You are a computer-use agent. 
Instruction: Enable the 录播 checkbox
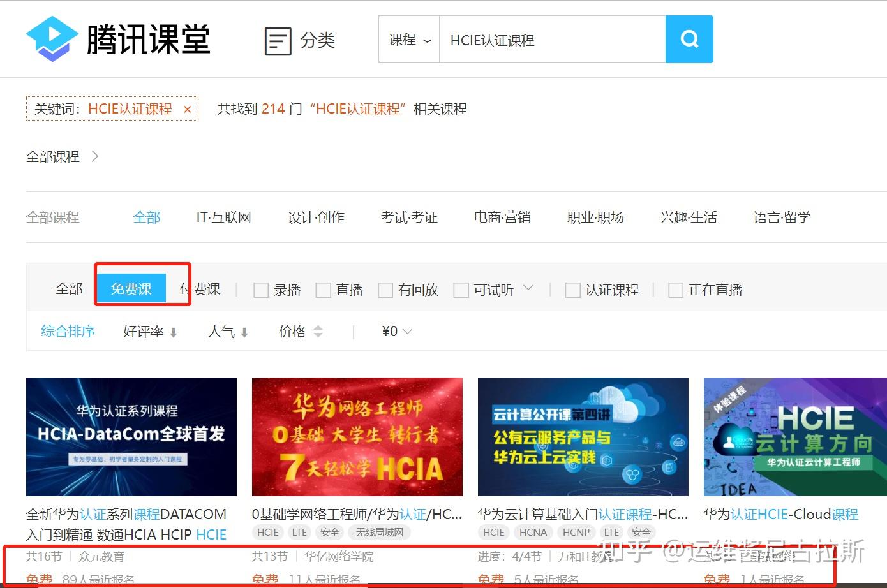pyautogui.click(x=261, y=290)
